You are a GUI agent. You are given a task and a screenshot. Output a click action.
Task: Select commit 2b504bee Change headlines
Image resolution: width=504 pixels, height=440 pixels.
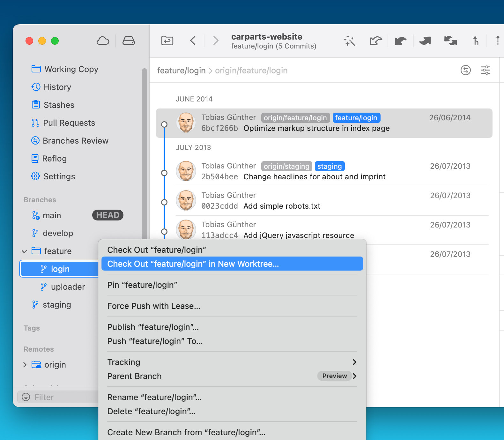pyautogui.click(x=314, y=176)
